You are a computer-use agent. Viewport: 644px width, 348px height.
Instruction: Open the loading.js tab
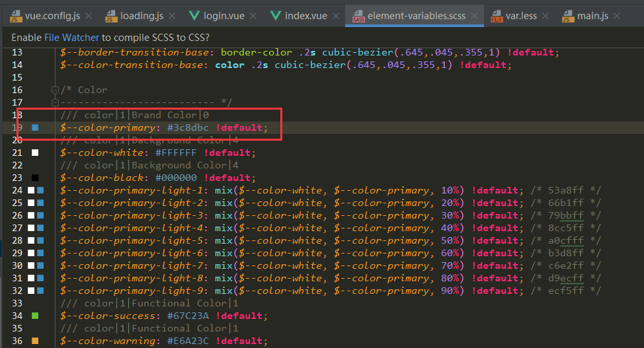pos(141,16)
